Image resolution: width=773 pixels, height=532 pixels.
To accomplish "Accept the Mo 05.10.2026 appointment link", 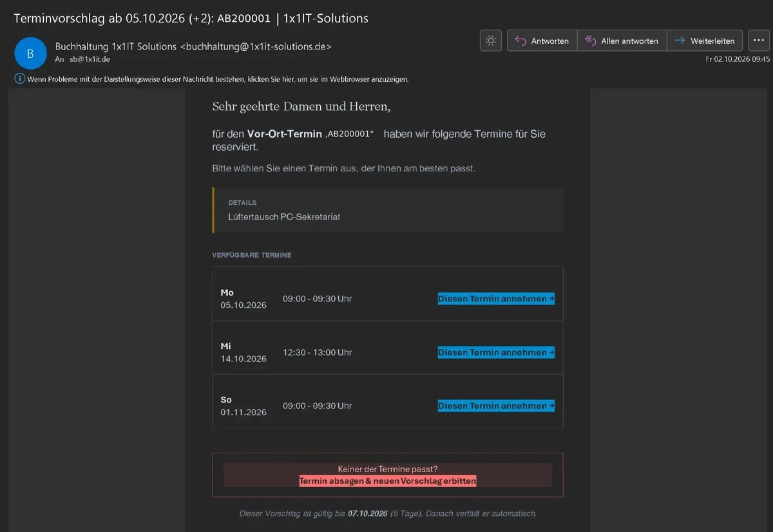I will [x=496, y=299].
